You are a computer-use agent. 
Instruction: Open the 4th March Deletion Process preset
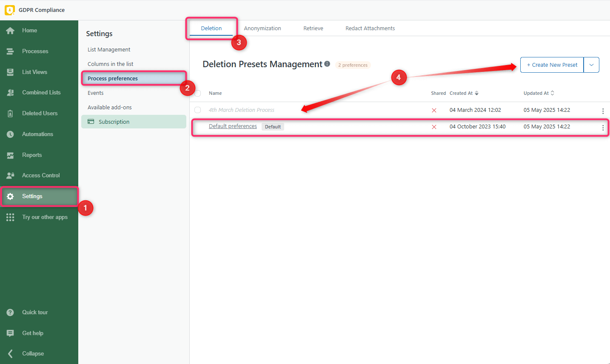242,110
